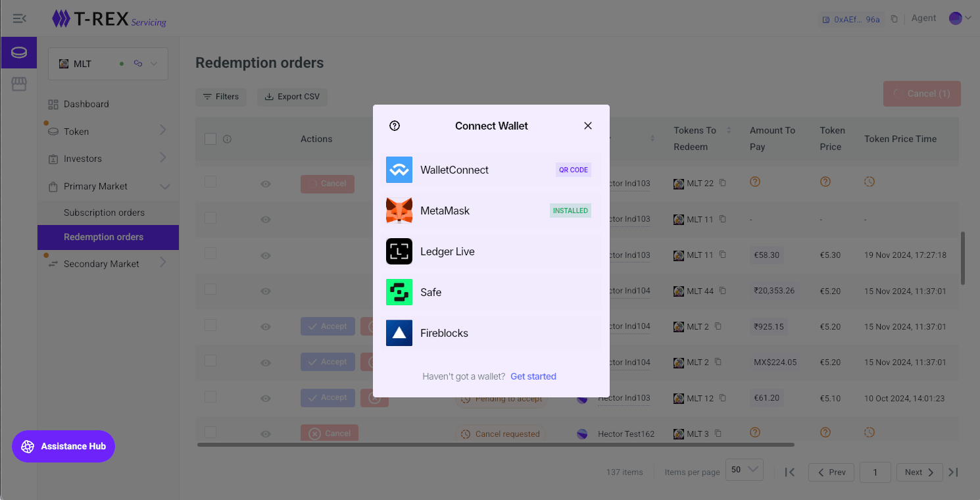This screenshot has height=500, width=980.
Task: Sort by Tokens To Redeem column
Action: (729, 130)
